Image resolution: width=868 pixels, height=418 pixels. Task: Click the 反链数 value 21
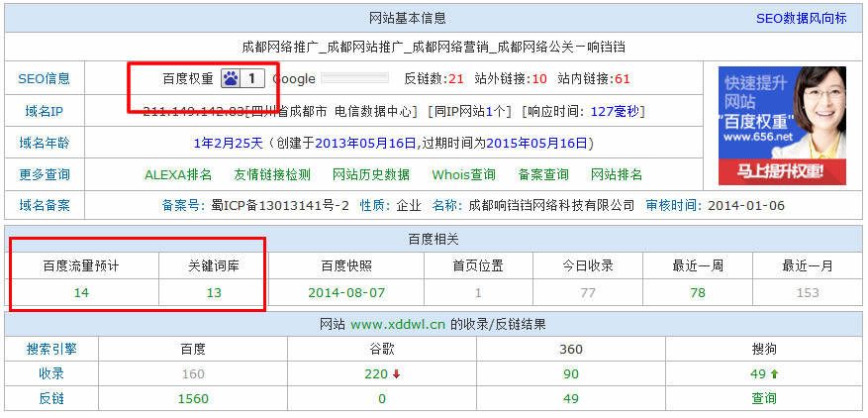coord(456,78)
